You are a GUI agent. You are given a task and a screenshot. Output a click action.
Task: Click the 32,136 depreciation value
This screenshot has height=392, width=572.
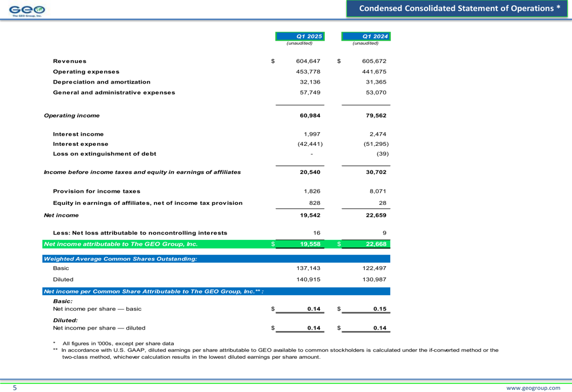click(309, 82)
